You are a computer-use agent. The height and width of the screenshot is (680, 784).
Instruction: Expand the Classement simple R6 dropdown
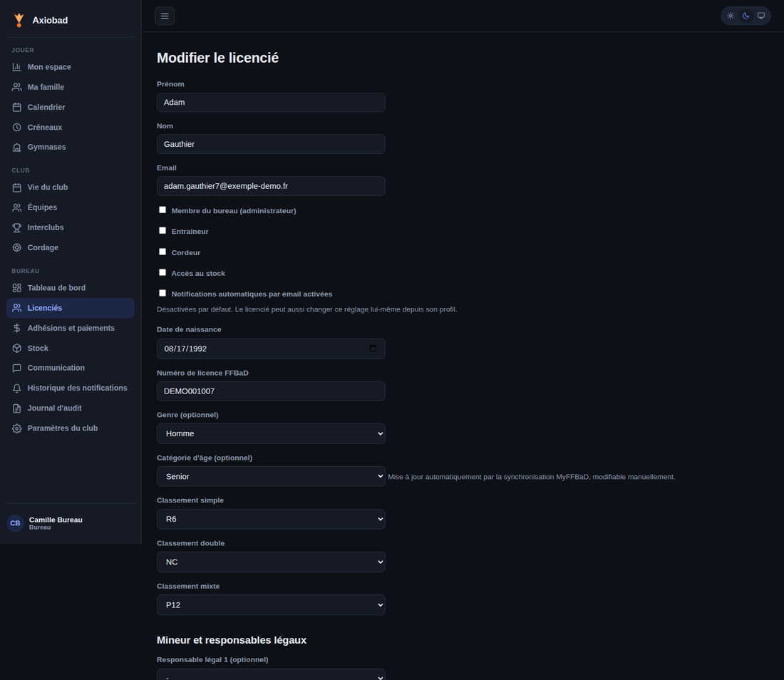(x=271, y=519)
